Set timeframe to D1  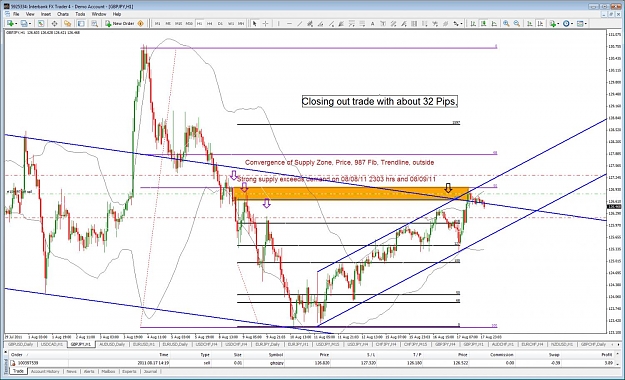pos(220,24)
